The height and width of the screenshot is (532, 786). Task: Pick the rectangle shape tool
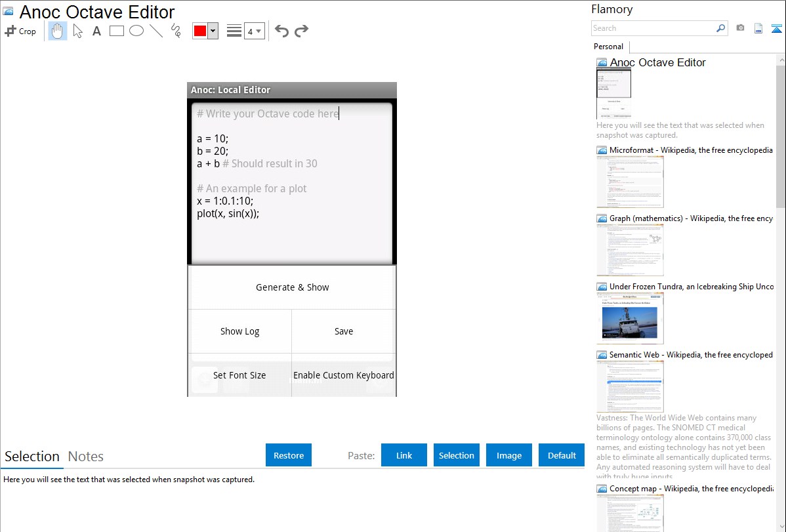tap(116, 31)
